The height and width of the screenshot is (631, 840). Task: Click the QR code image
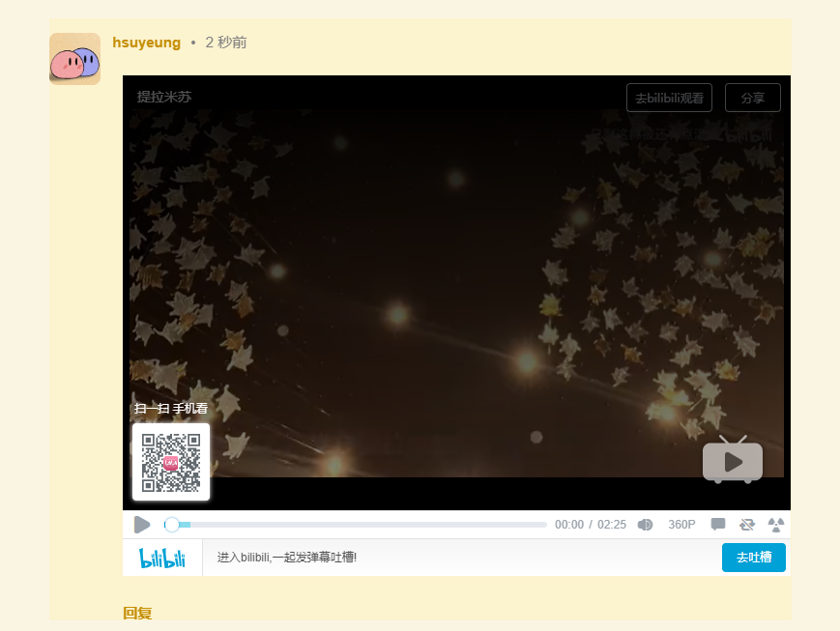(171, 462)
